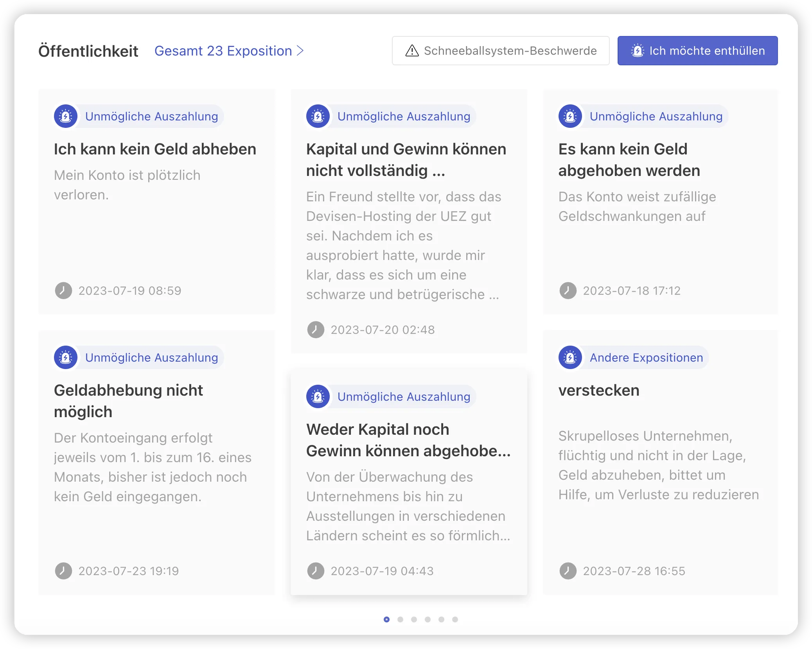Screen dimensions: 812x649
Task: Click siren badge on 'Weder Kapital noch Gewinn' card
Action: point(318,396)
